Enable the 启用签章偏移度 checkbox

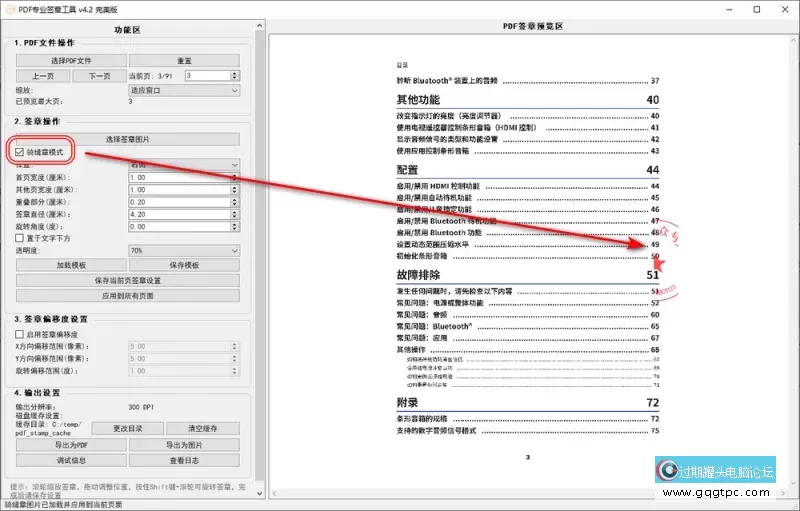coord(19,334)
